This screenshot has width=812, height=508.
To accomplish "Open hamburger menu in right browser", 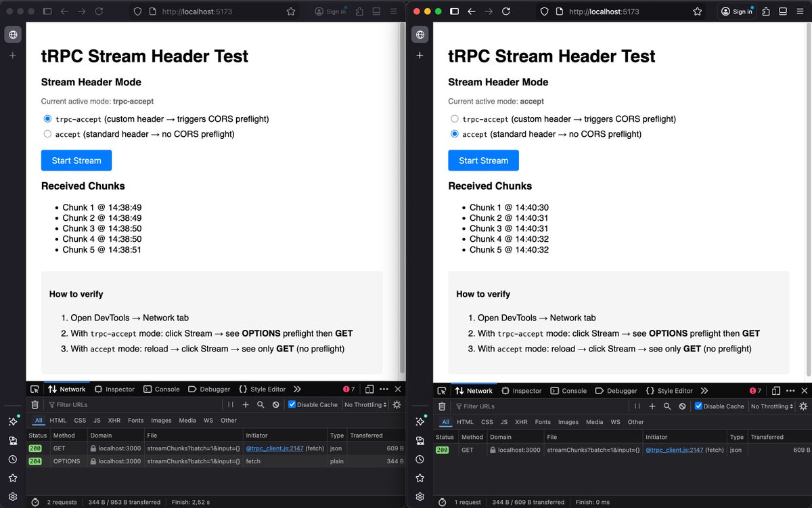I will click(801, 12).
